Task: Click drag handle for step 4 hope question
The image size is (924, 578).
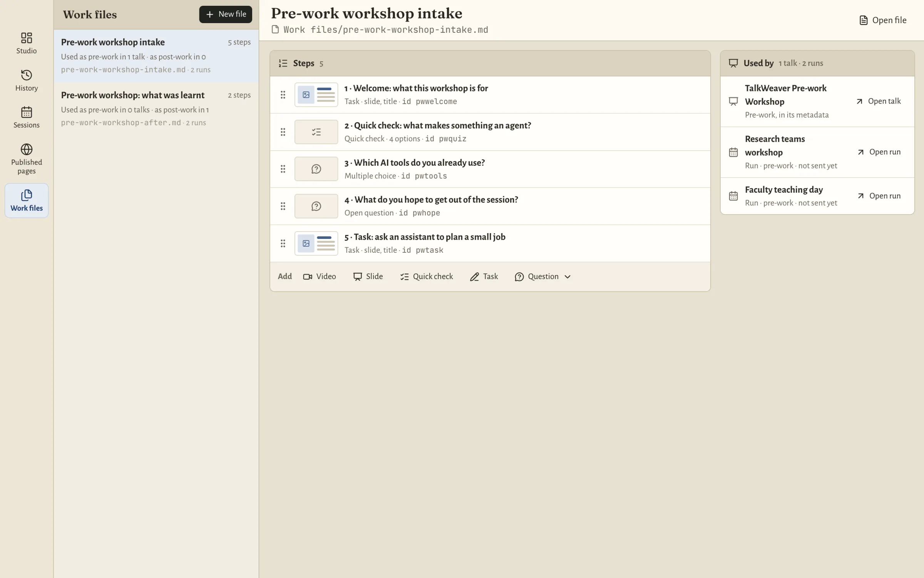Action: pos(283,206)
